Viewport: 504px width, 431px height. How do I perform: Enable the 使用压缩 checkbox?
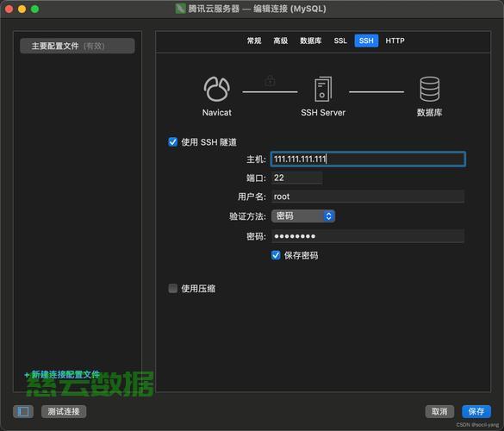(172, 288)
